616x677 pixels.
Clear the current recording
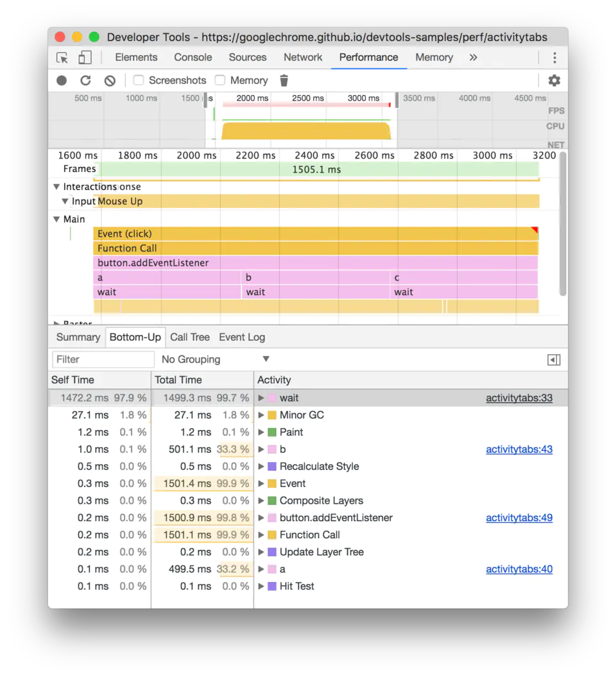(109, 80)
